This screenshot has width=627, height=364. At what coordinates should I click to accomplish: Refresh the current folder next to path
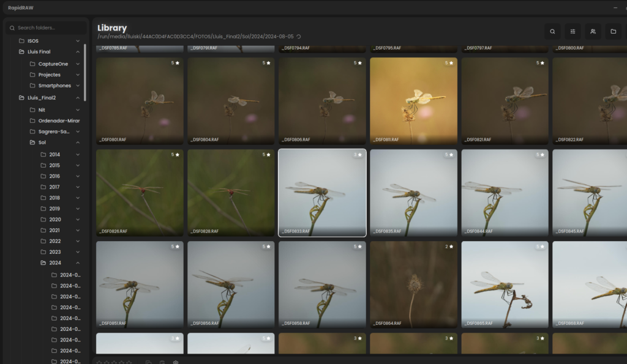(299, 36)
